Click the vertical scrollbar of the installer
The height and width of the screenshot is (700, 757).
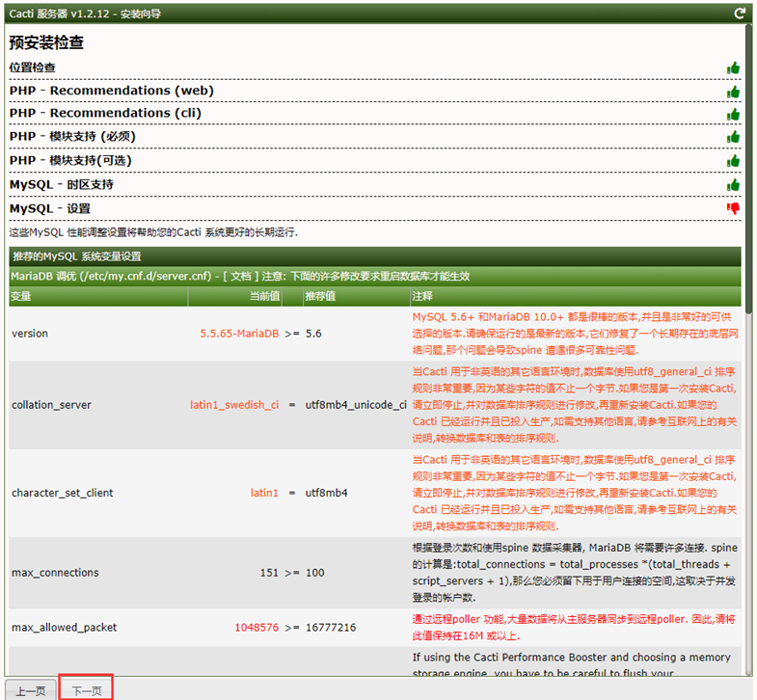click(748, 169)
